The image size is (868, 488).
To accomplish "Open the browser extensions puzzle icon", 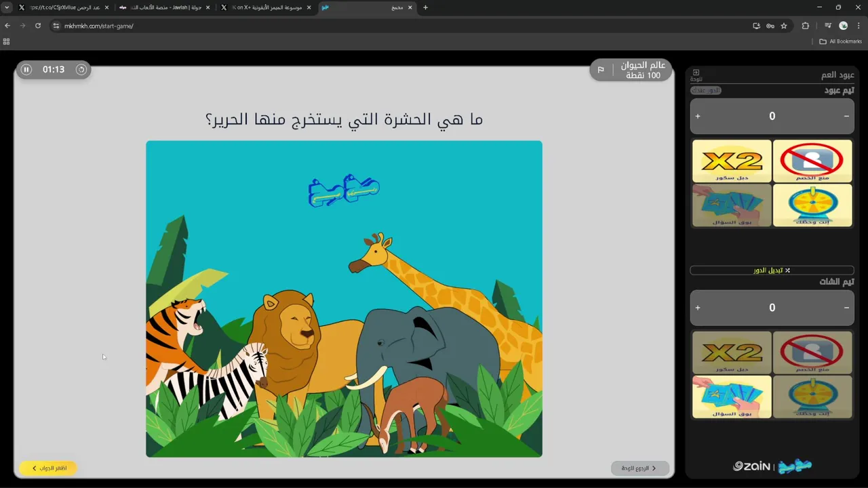I will pos(806,26).
